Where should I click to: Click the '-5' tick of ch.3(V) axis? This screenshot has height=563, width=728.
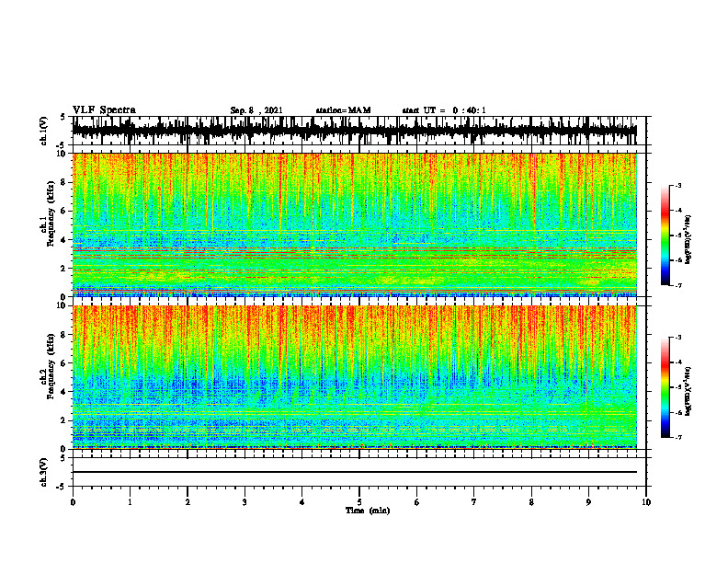[62, 487]
